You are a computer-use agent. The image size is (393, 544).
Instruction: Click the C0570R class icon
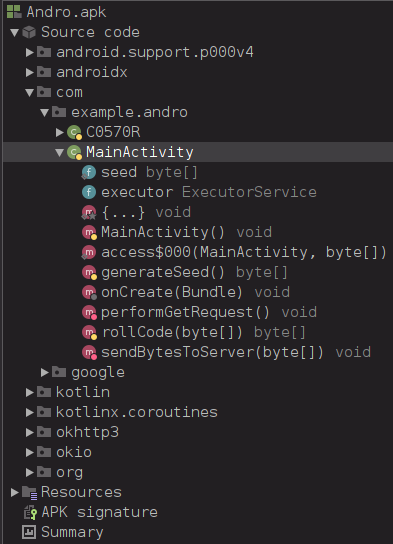pyautogui.click(x=74, y=132)
